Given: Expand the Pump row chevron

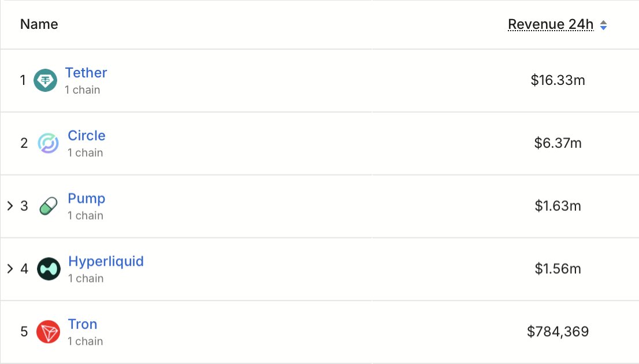Looking at the screenshot, I should click(10, 206).
